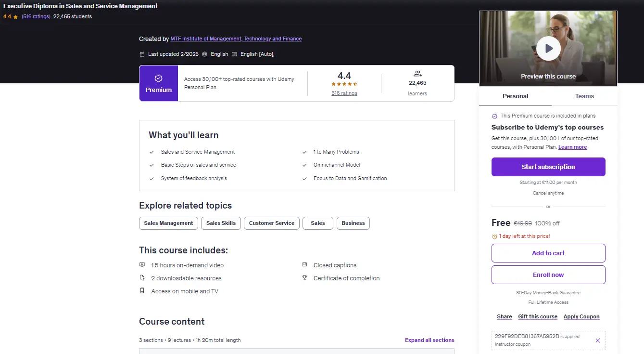
Task: Play the course preview video
Action: click(548, 48)
